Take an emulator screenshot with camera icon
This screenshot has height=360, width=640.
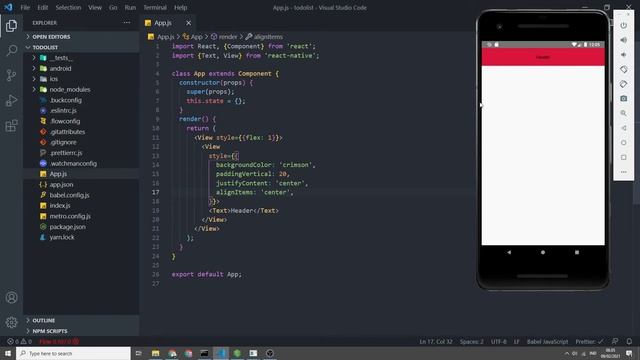(623, 99)
